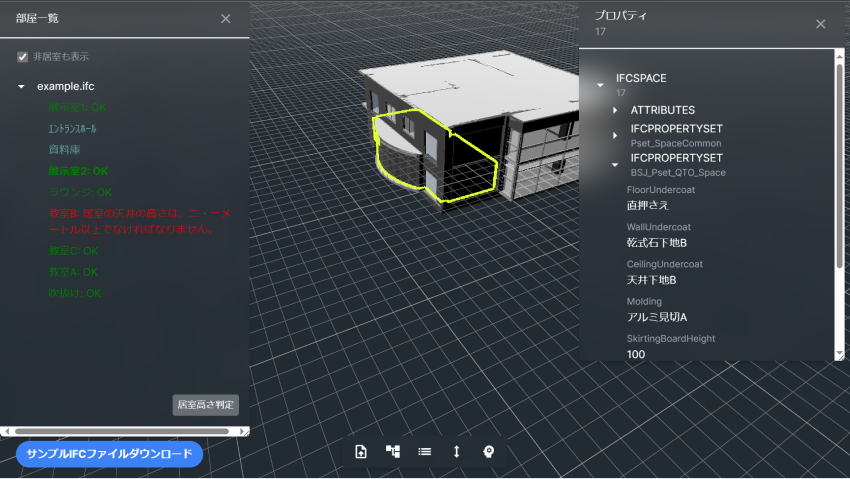
Task: Select 吹抜け: OK in room list
Action: click(x=75, y=293)
